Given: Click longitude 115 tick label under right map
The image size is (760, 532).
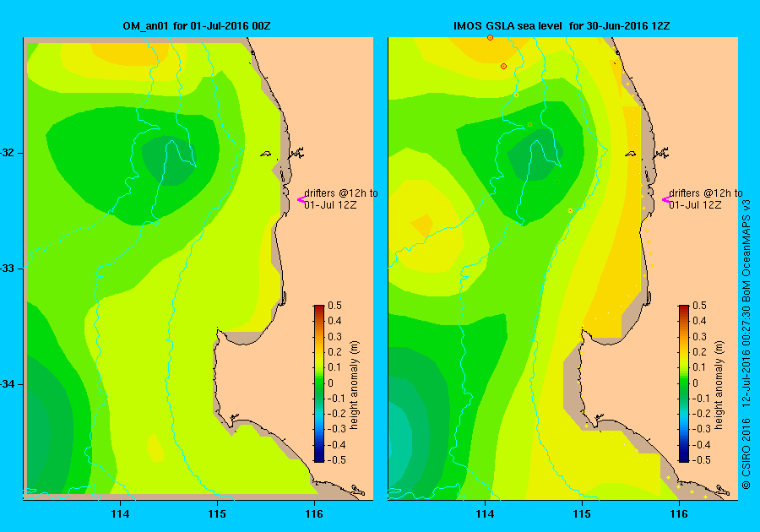Looking at the screenshot, I should point(582,514).
